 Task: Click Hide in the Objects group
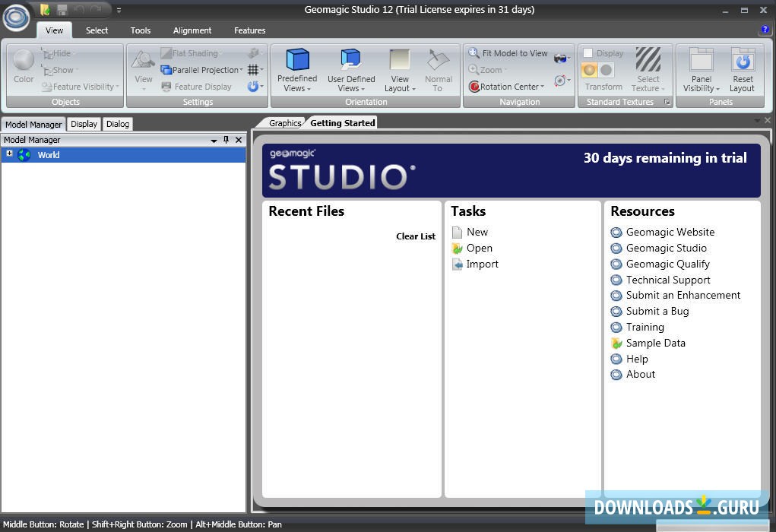click(56, 53)
